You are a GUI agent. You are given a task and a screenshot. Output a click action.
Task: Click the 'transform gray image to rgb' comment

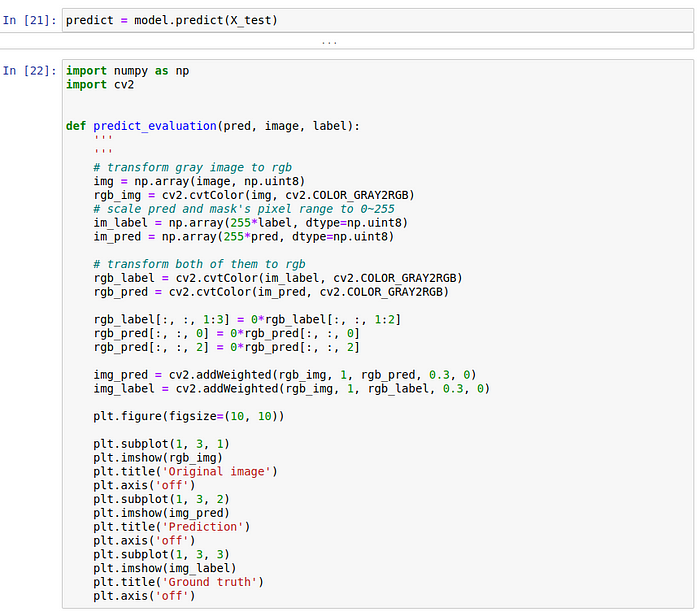pos(192,167)
